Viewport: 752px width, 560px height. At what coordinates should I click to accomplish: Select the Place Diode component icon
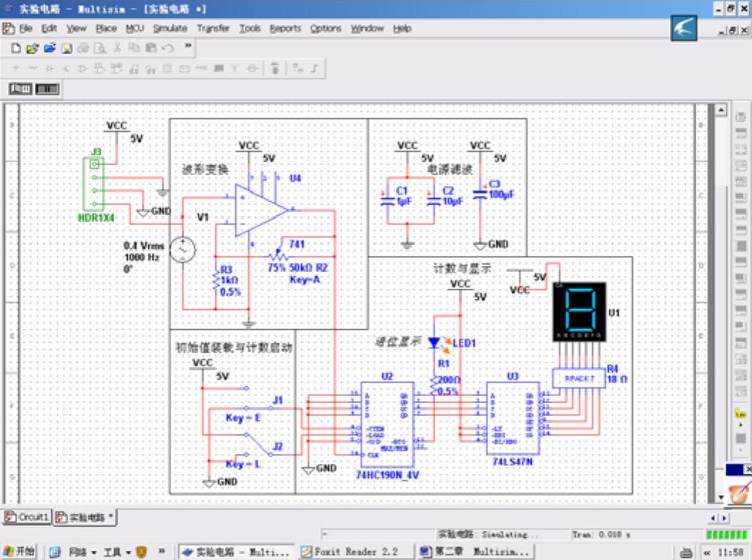pyautogui.click(x=49, y=68)
